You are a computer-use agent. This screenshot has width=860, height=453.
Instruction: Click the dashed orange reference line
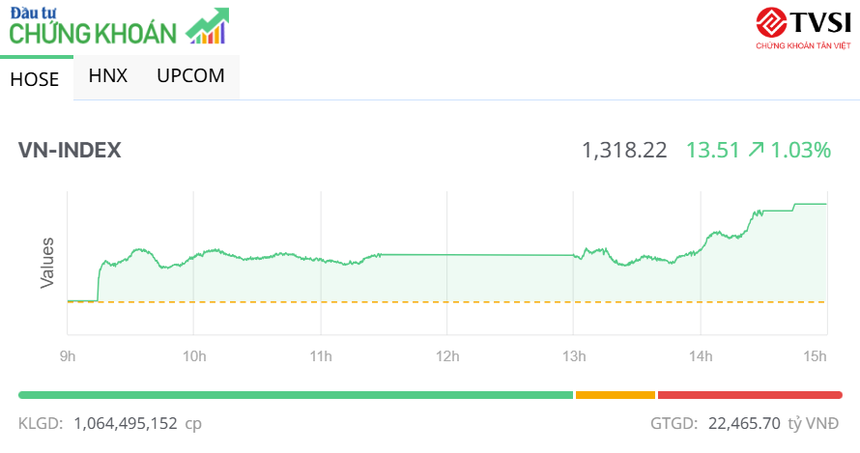coord(450,302)
